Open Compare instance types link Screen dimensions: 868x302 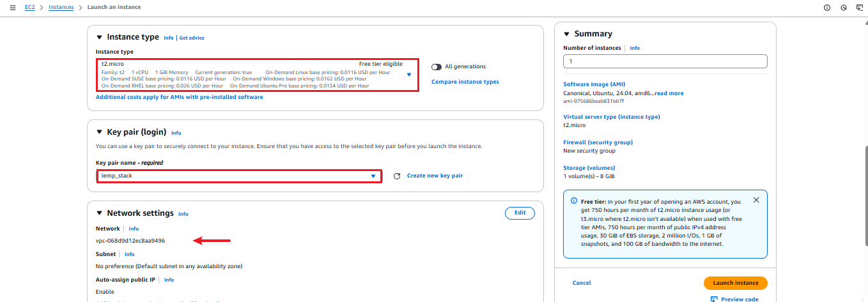coord(465,82)
